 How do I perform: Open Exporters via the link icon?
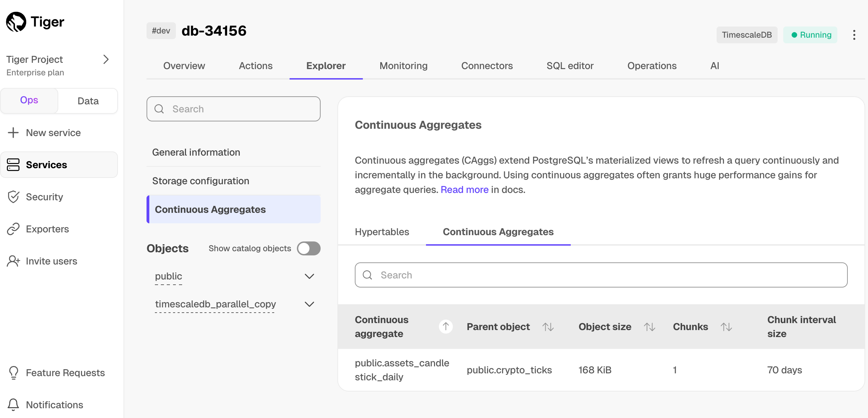pos(13,229)
